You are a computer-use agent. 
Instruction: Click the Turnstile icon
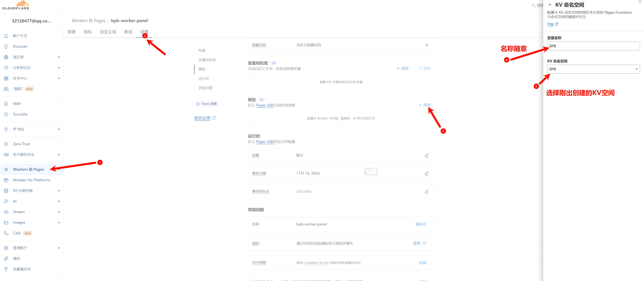(x=6, y=114)
